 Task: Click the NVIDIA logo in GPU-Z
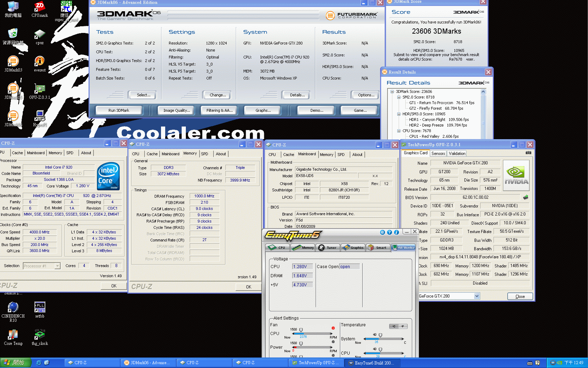(x=516, y=175)
